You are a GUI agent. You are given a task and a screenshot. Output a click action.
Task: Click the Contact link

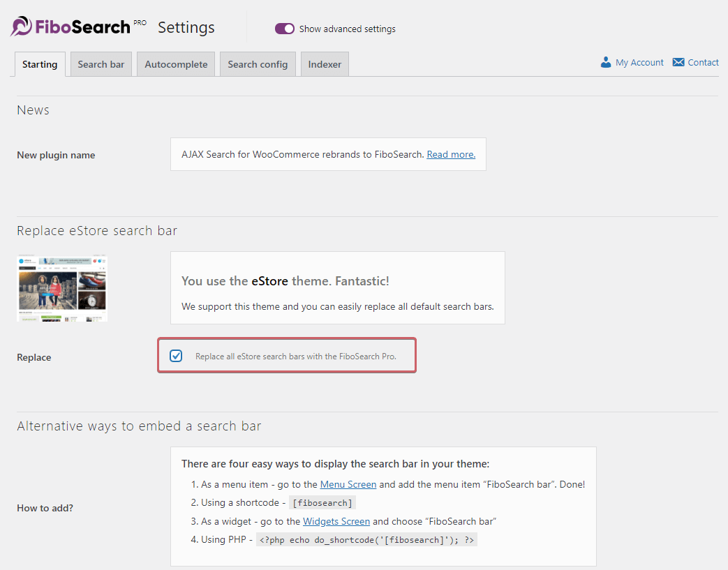[703, 62]
